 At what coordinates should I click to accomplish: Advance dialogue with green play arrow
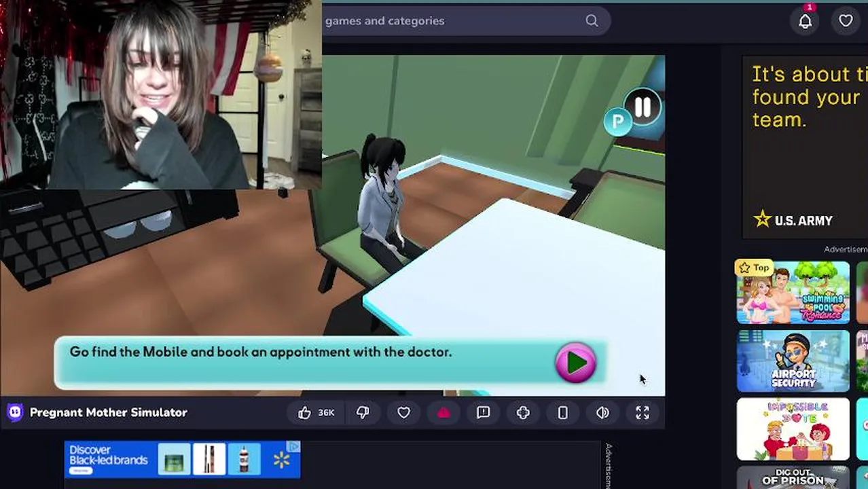[576, 363]
